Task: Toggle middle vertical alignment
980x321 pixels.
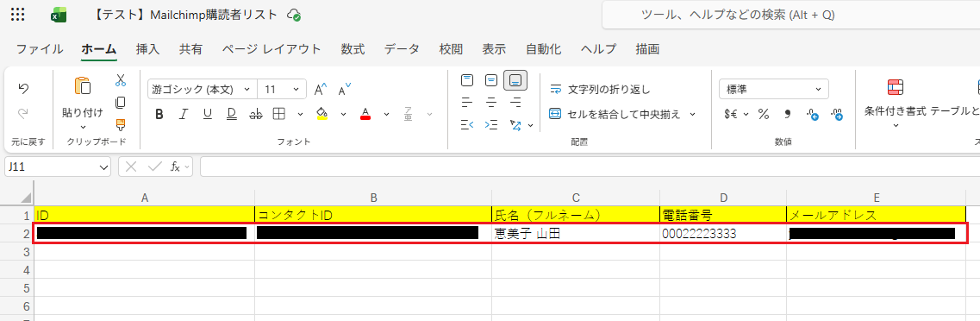Action: (x=491, y=80)
